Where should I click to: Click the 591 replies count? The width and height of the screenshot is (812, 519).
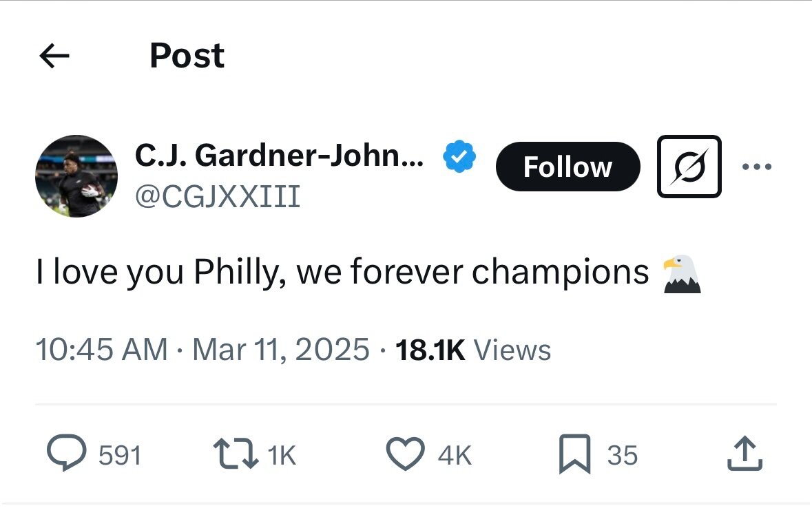pos(120,455)
